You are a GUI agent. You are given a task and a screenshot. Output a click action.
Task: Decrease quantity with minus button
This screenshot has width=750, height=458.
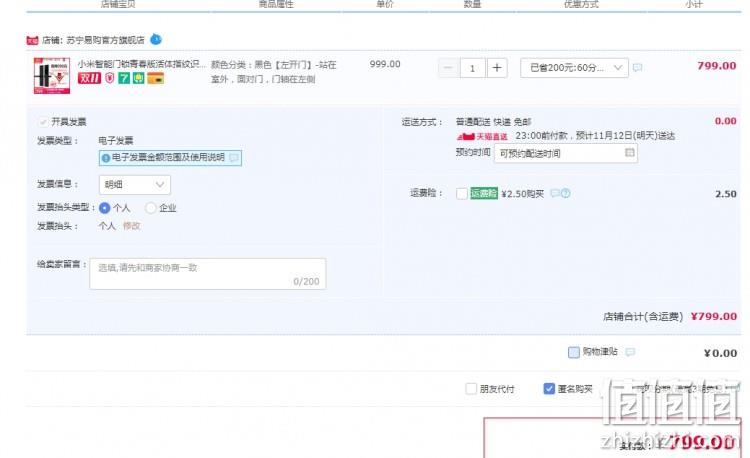pyautogui.click(x=448, y=68)
